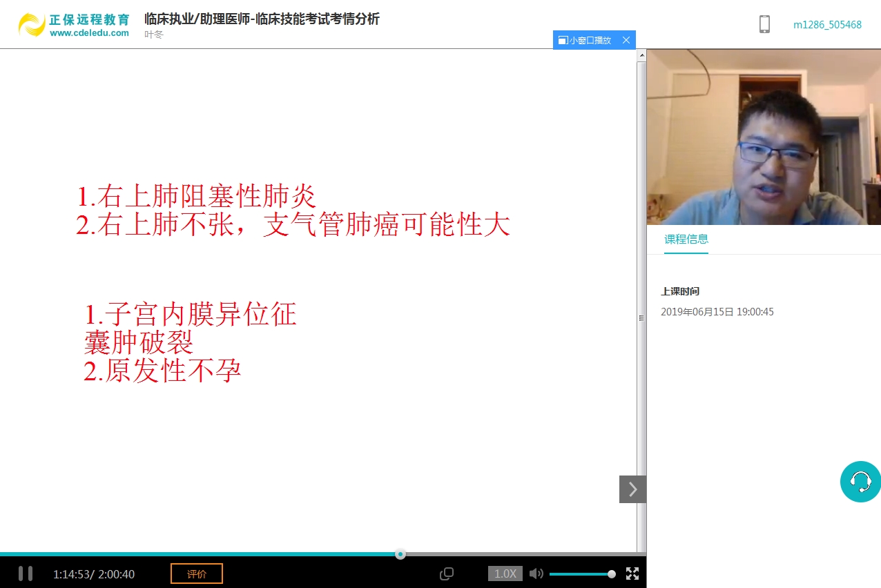Enter fullscreen mode with expand icon

(632, 574)
